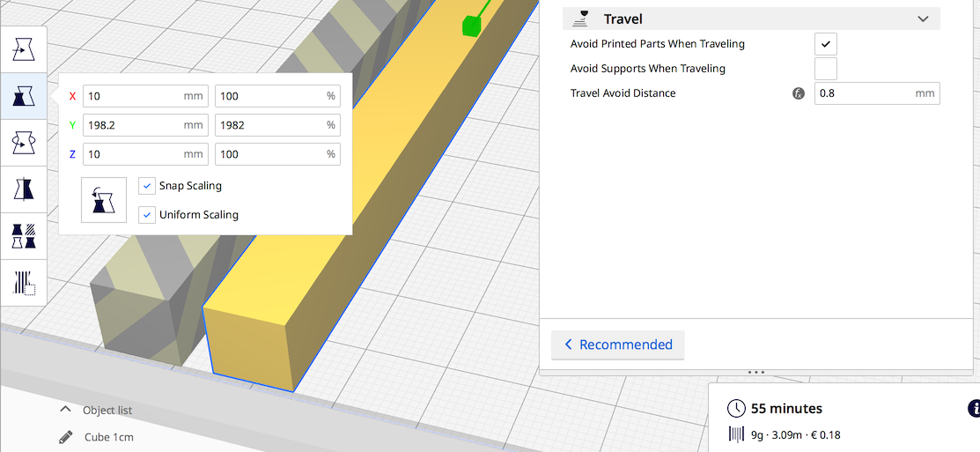Image resolution: width=980 pixels, height=452 pixels.
Task: Select the Rotate tool in the left toolbar
Action: pos(24,143)
